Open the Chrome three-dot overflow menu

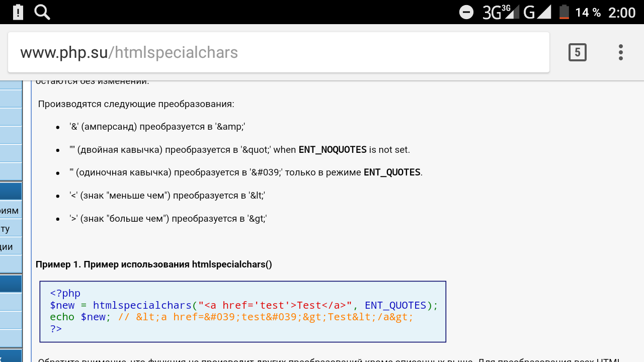620,52
